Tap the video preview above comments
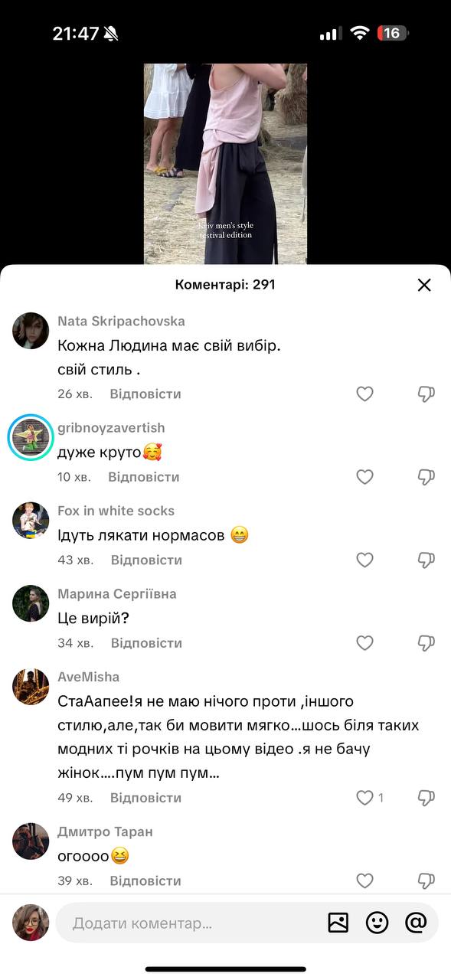This screenshot has width=451, height=980. [x=225, y=164]
